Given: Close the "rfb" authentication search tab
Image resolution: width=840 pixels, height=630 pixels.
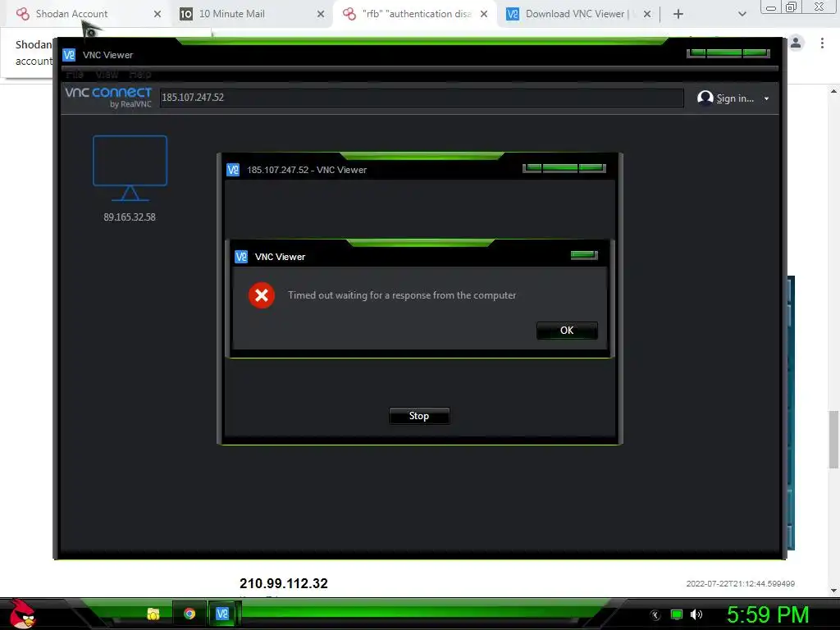Looking at the screenshot, I should pyautogui.click(x=484, y=14).
